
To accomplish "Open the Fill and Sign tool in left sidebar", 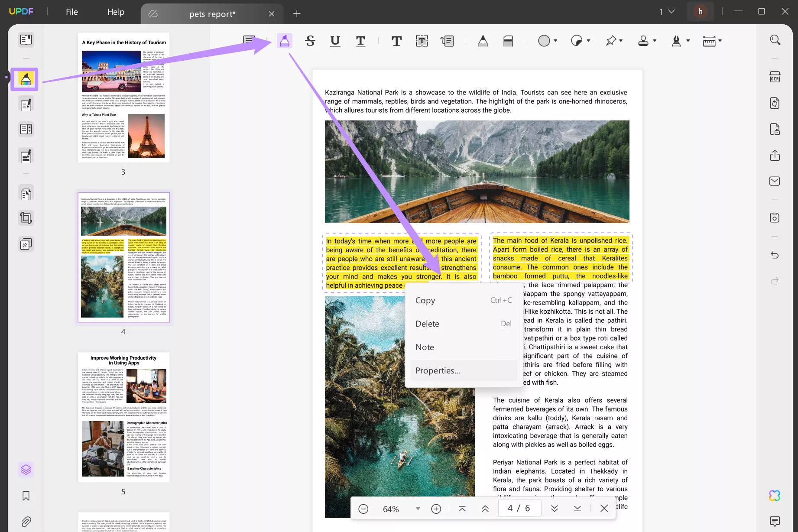I will (x=26, y=156).
